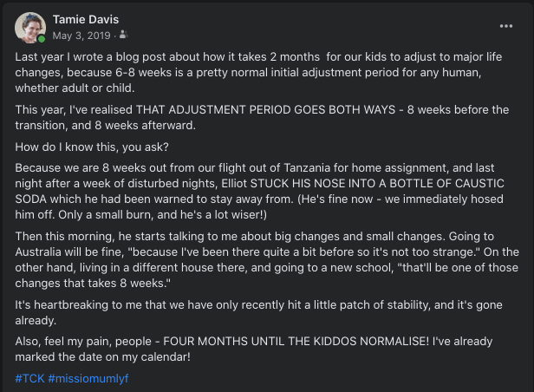Open the Tamie Davis name link
The height and width of the screenshot is (392, 534).
coord(85,19)
